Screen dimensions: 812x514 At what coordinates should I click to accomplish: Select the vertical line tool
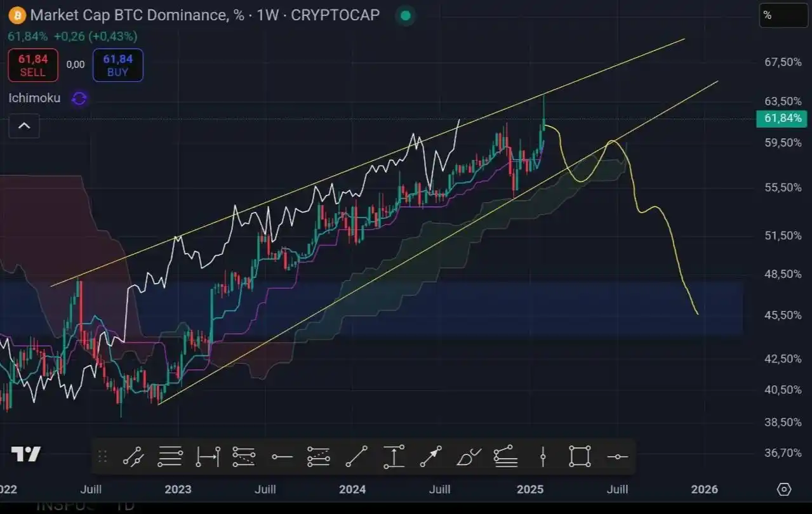pos(543,456)
